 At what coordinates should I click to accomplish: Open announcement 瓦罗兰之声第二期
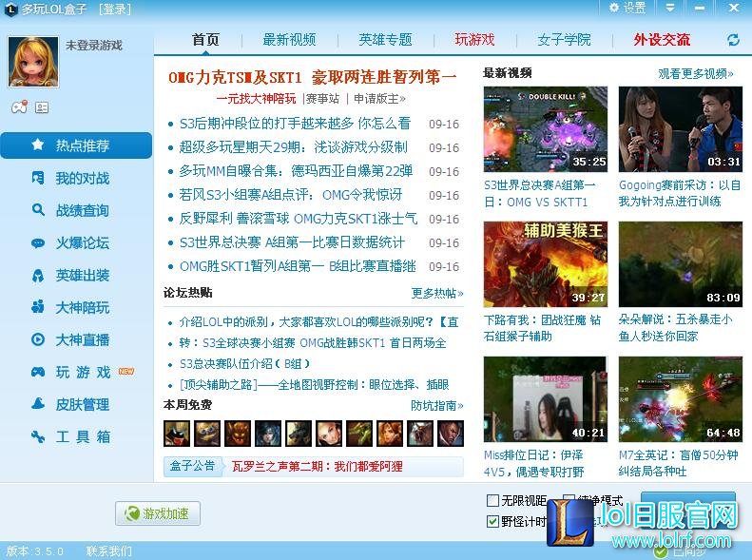coord(317,467)
